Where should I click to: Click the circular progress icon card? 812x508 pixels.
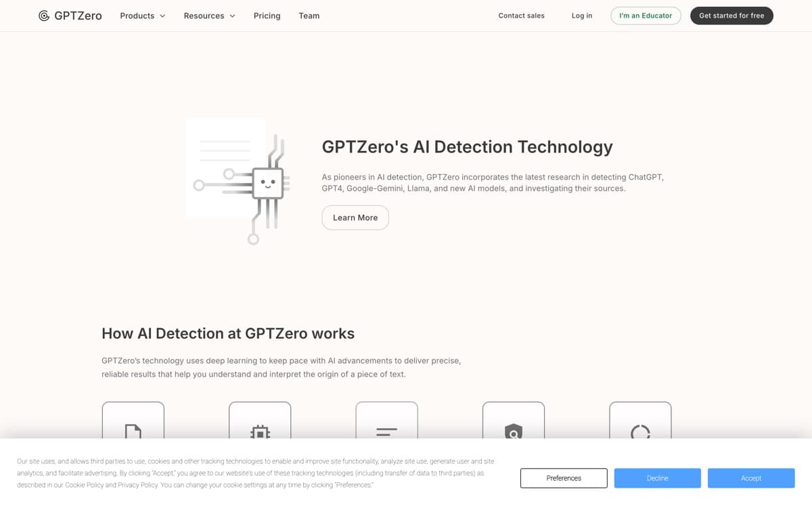(x=640, y=421)
